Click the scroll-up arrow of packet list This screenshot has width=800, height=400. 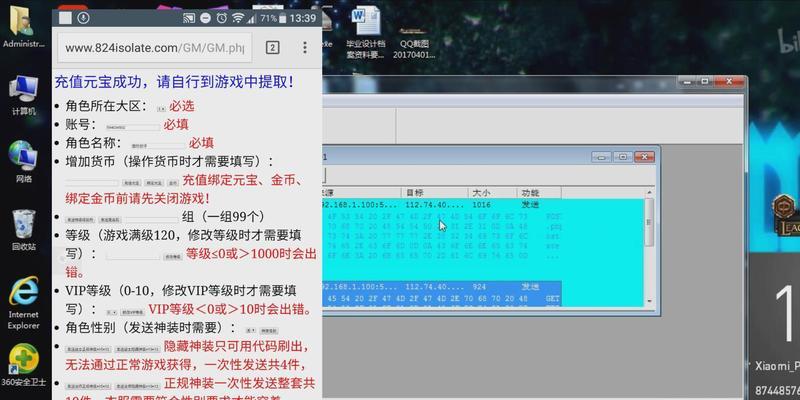coord(649,193)
